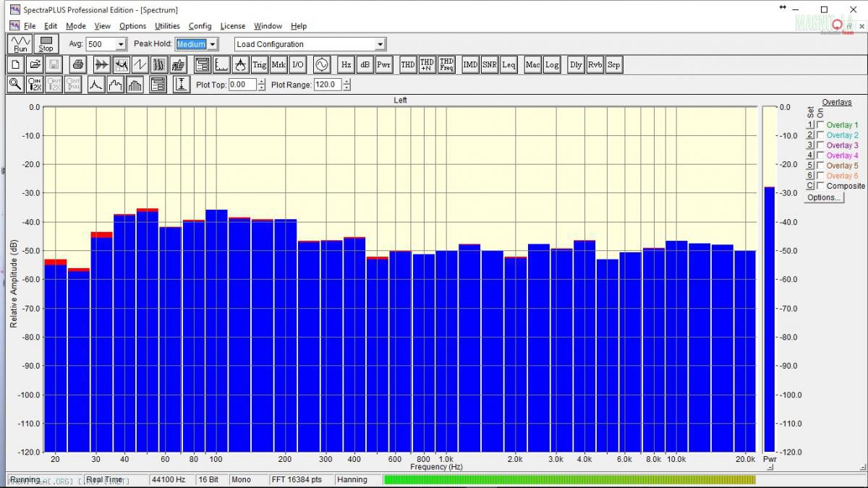Click the overlay Options... button

click(824, 197)
